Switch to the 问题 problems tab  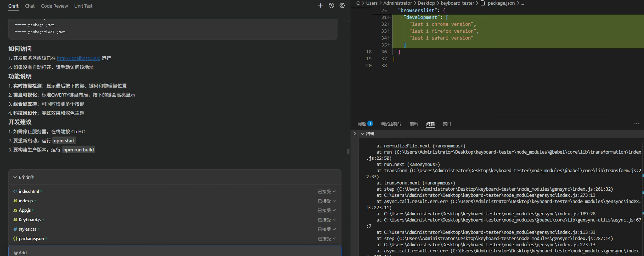[362, 124]
